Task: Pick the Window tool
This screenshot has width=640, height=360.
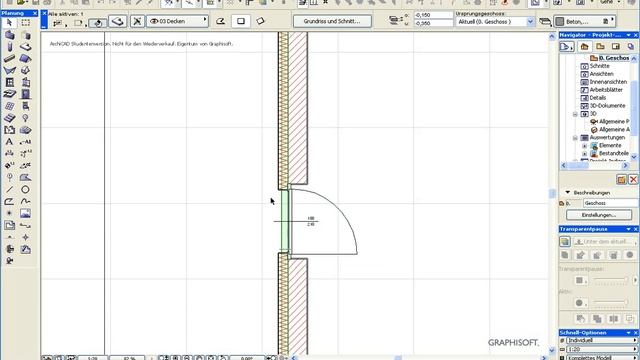Action: tap(9, 82)
